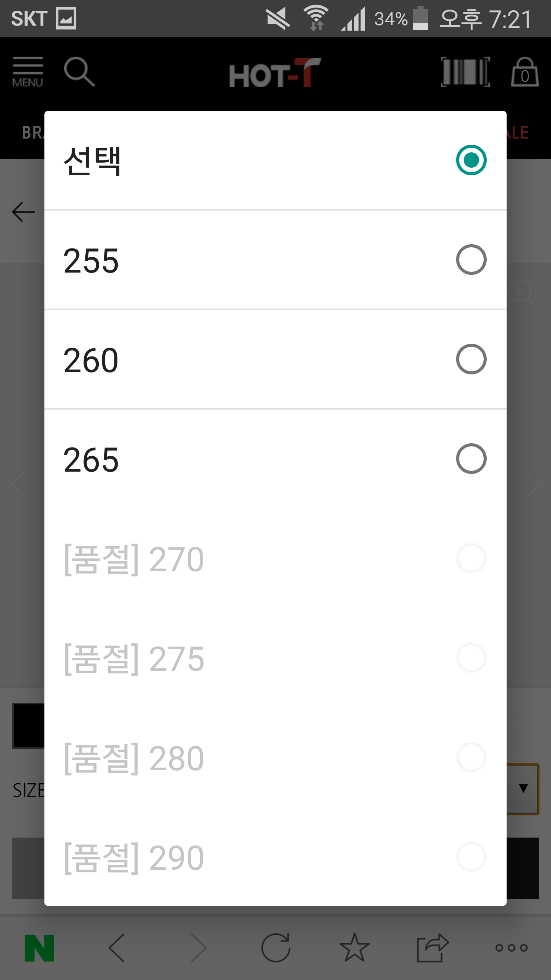Open the barcode scanner icon
Viewport: 551px width, 980px height.
click(x=465, y=72)
